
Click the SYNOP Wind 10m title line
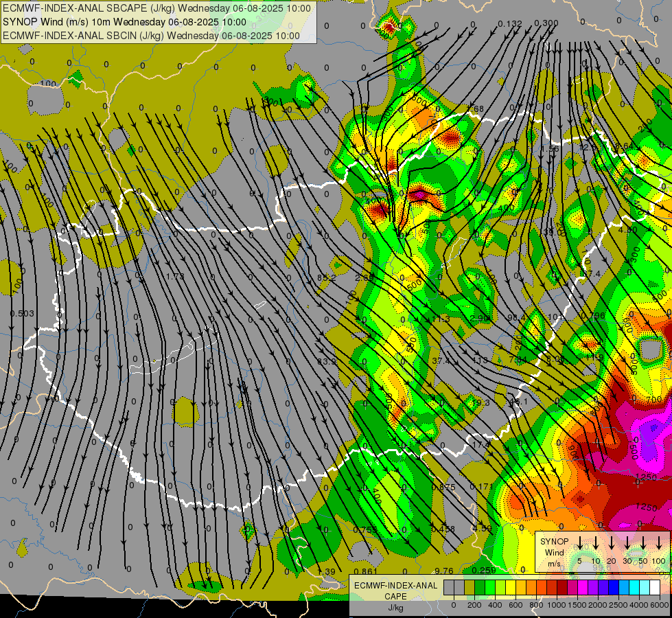point(124,22)
